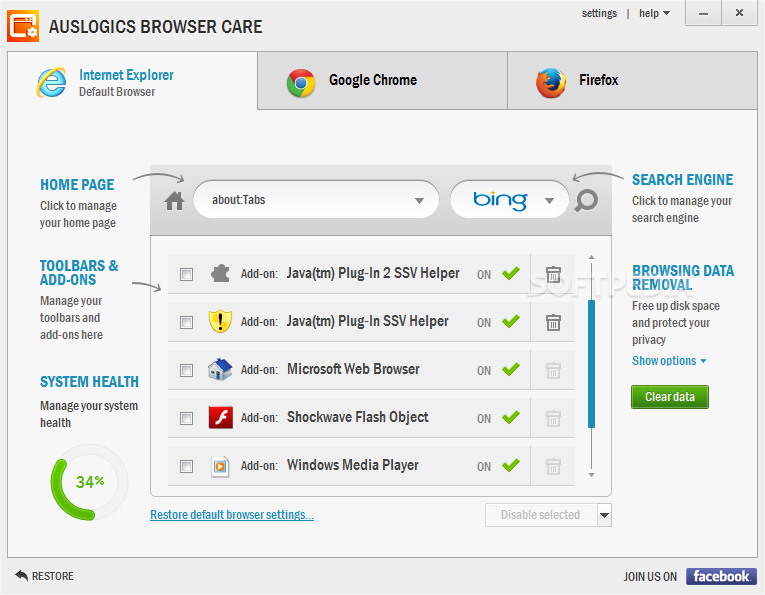Select the Shockwave Flash Object add-on name
The image size is (765, 595).
(x=357, y=417)
